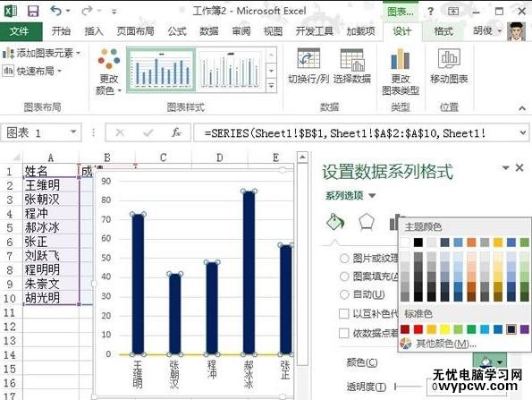
Task: Toggle vary colors by point checkbox
Action: coord(344,333)
